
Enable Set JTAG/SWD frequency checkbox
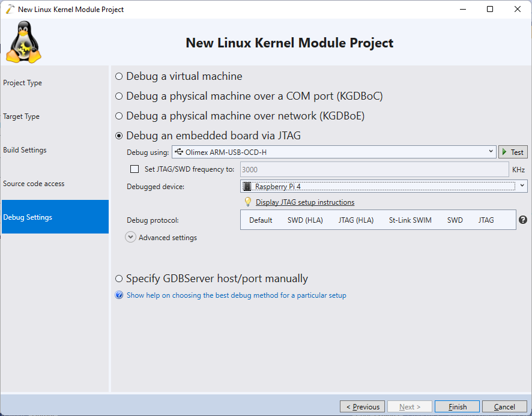135,169
